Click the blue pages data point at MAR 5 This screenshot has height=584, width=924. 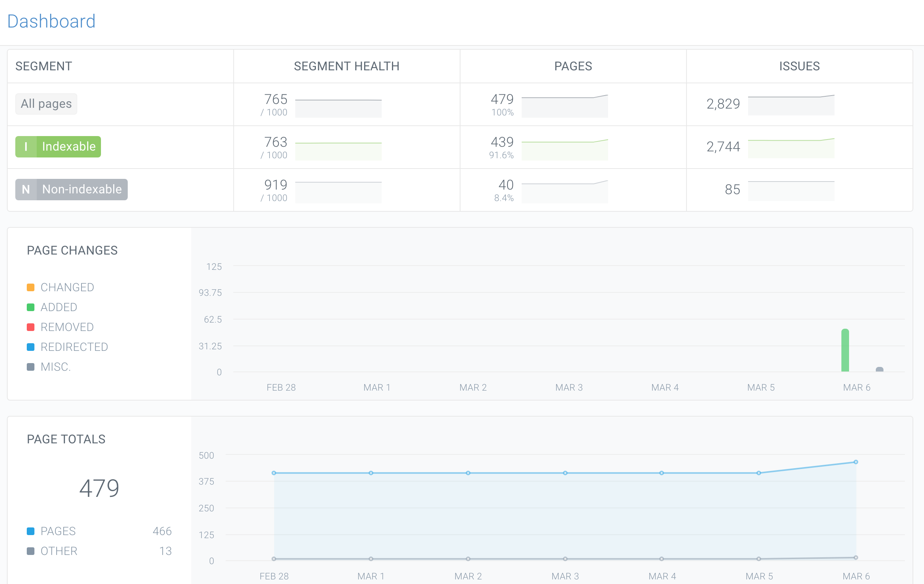click(759, 473)
